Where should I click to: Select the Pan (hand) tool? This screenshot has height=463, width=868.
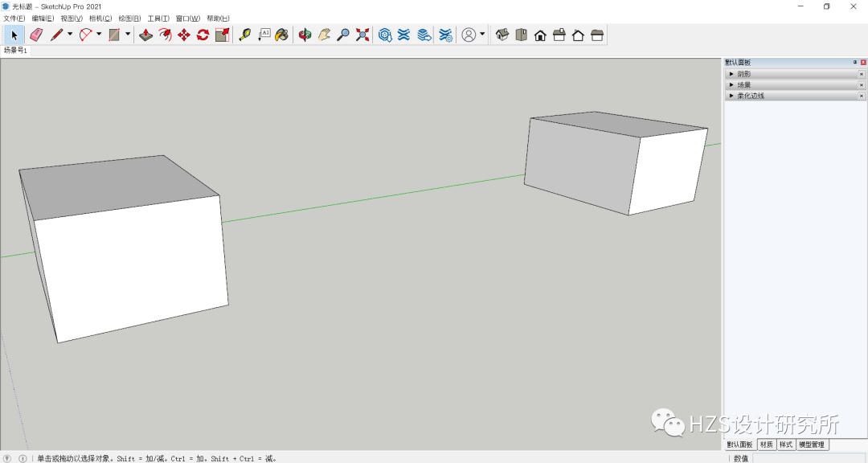tap(324, 35)
